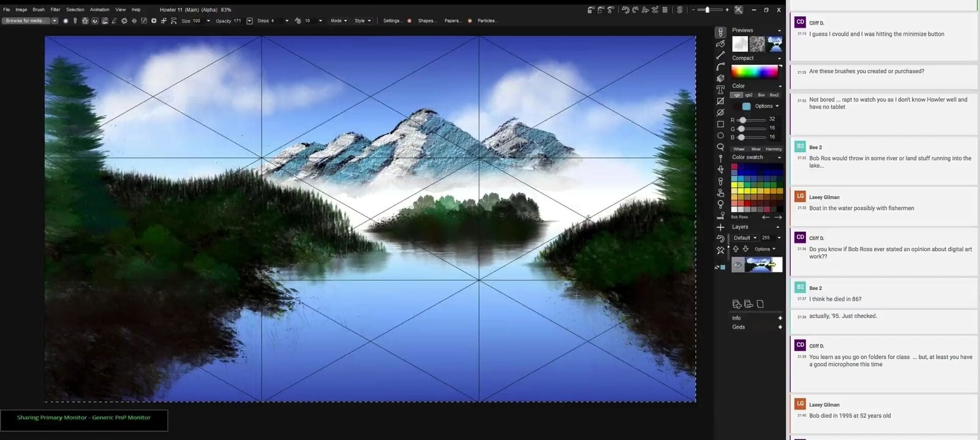
Task: Go to next color swatch set
Action: click(778, 218)
